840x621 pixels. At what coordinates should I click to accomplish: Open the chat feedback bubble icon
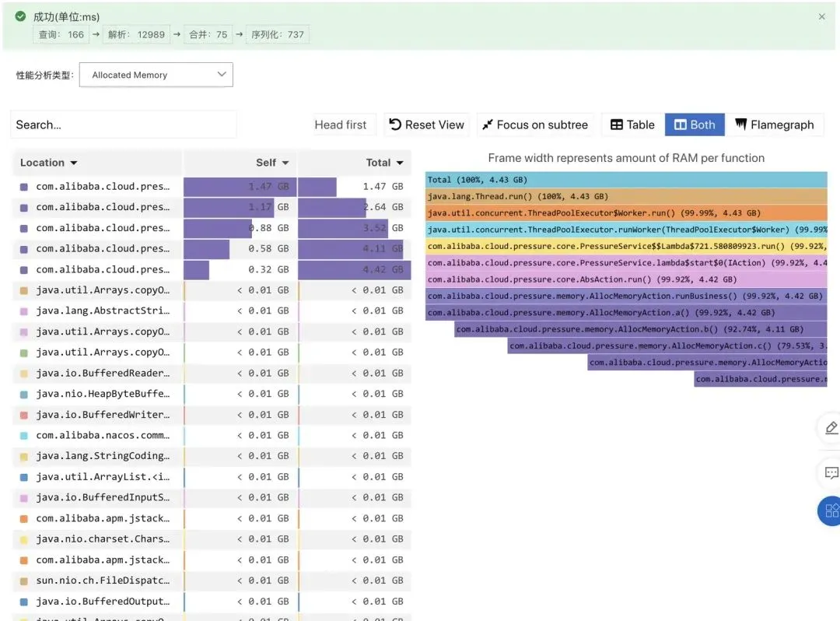[831, 472]
